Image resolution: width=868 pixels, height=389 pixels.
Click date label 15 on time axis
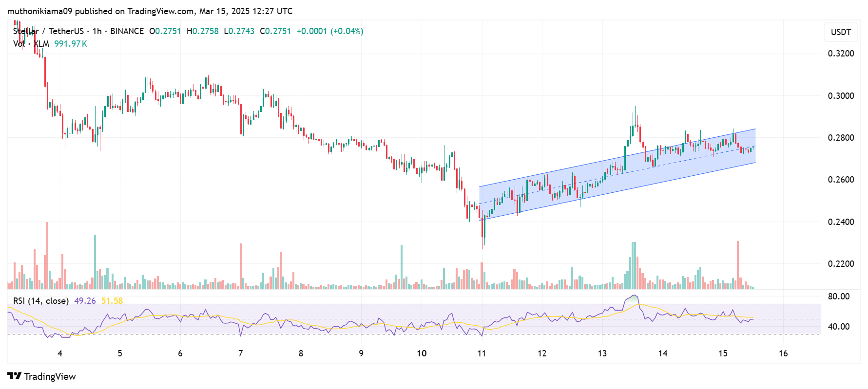[x=723, y=353]
